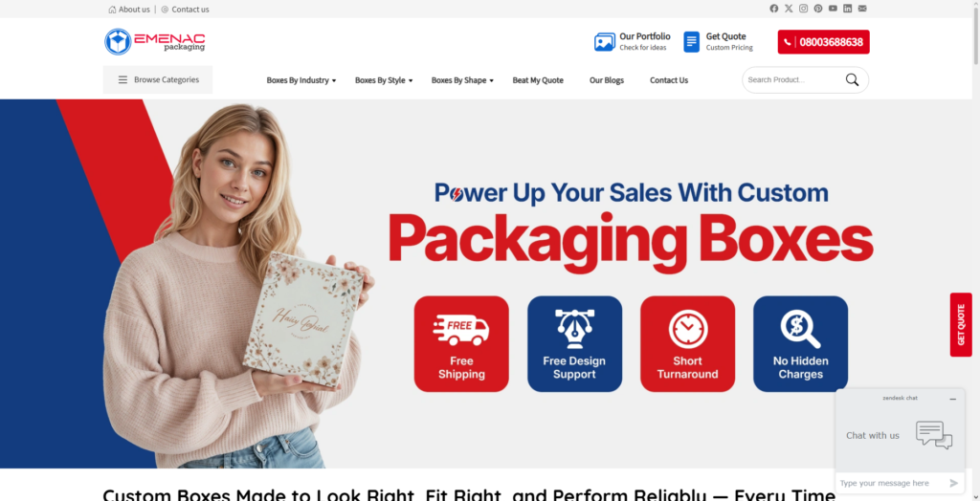Visit the X (Twitter) profile icon
Screen dimensions: 980x501
click(x=789, y=9)
